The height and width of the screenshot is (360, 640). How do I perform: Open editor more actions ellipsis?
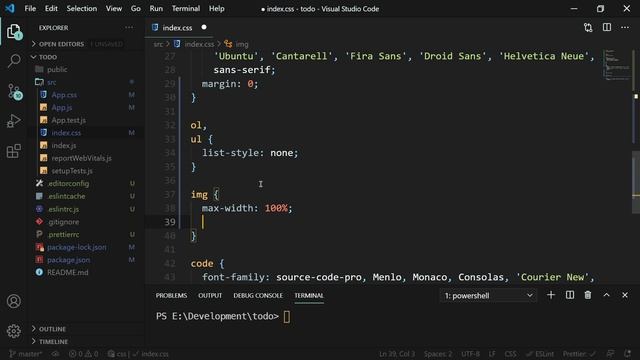pyautogui.click(x=625, y=27)
